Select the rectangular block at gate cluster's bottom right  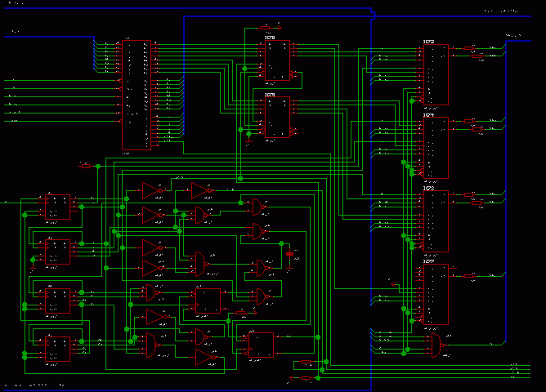(262, 344)
